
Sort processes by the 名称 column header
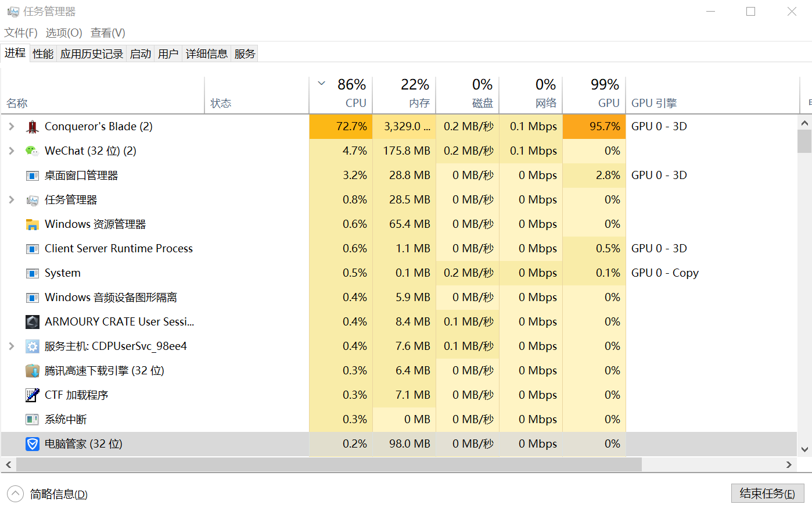coord(103,95)
